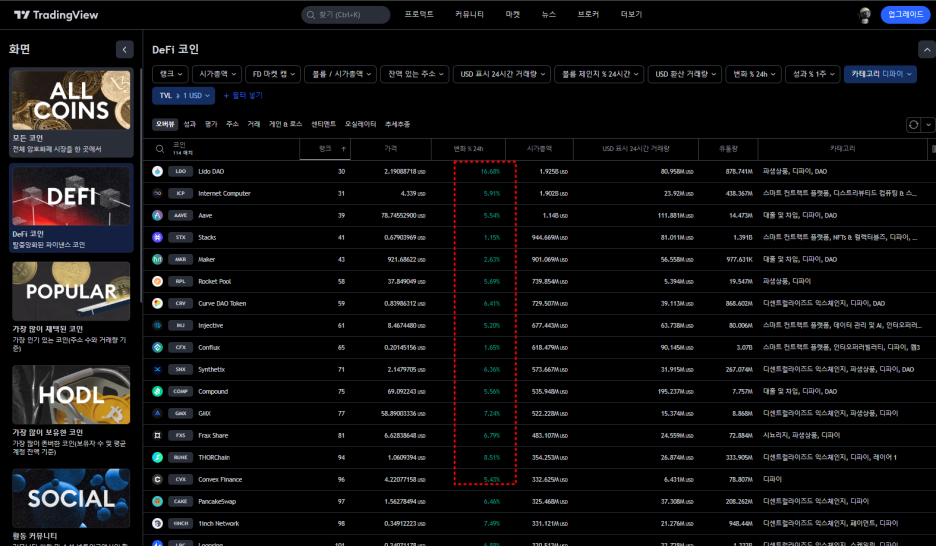Image resolution: width=936 pixels, height=546 pixels.
Task: Focus the 찾기 (Ctrl+K) search field
Action: click(x=346, y=15)
